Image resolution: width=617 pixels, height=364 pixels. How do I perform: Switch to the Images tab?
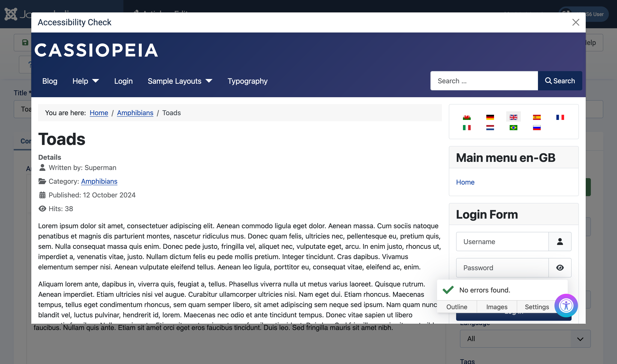point(497,307)
